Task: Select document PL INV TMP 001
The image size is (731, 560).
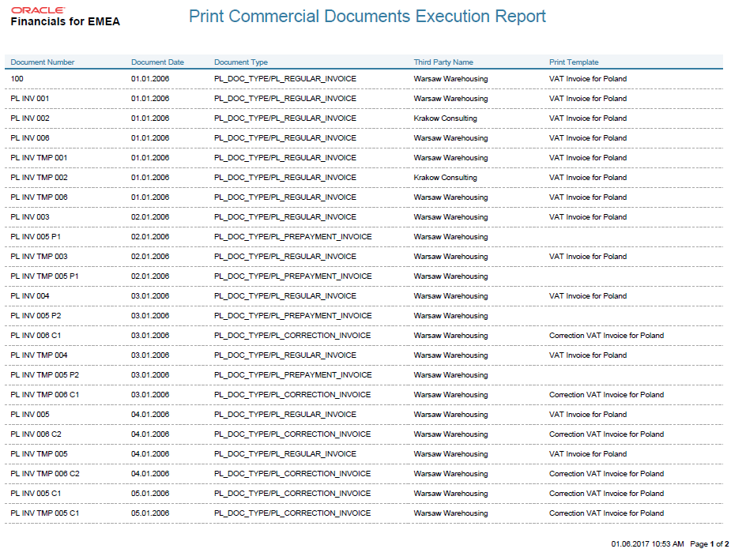Action: [39, 158]
